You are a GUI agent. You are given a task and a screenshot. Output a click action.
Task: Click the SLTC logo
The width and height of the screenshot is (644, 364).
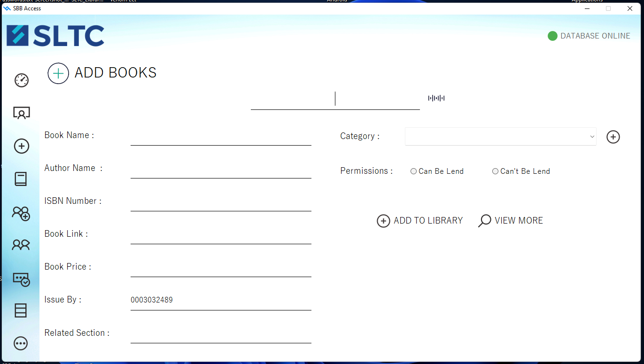click(55, 36)
